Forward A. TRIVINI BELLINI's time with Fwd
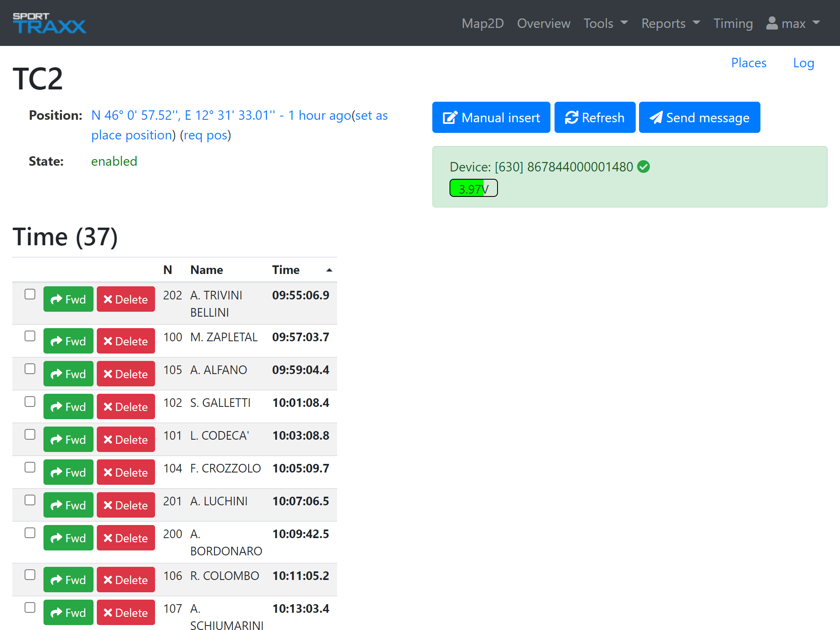The width and height of the screenshot is (840, 630). click(x=68, y=299)
